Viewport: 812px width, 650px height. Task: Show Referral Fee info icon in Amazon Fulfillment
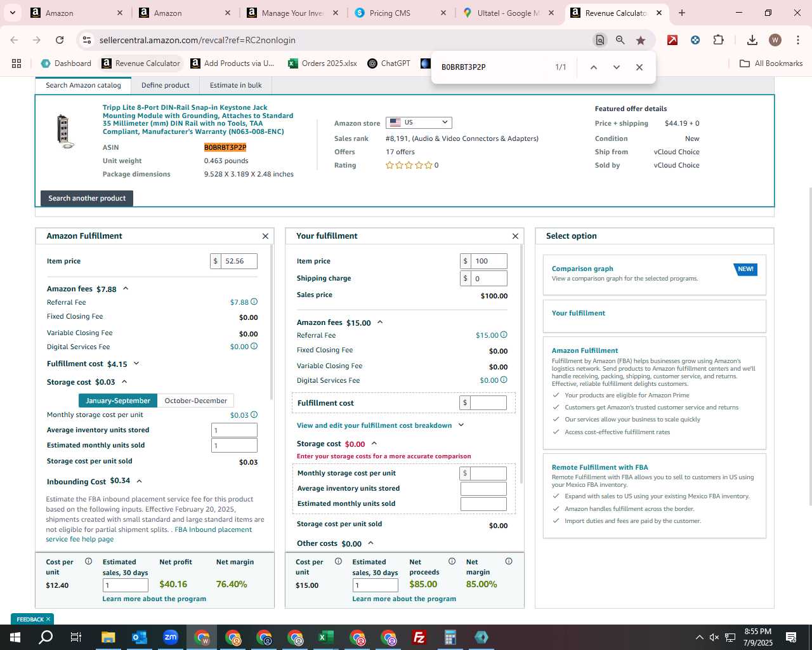pyautogui.click(x=254, y=302)
